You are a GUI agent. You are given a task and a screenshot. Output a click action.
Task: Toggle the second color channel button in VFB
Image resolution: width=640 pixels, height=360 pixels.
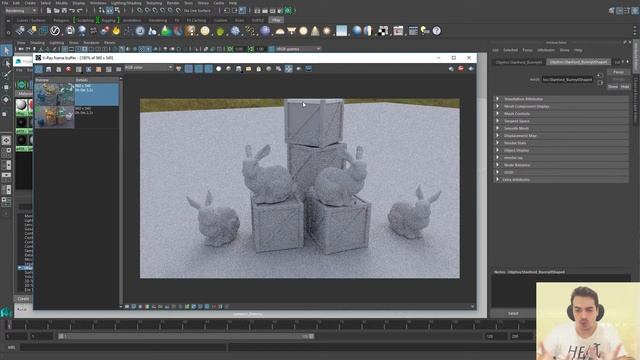pyautogui.click(x=198, y=69)
